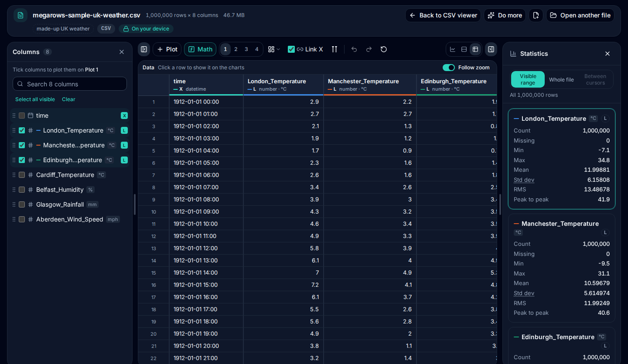Click the L axis badge for London_Temperature in Columns
This screenshot has width=628, height=364.
click(x=124, y=130)
